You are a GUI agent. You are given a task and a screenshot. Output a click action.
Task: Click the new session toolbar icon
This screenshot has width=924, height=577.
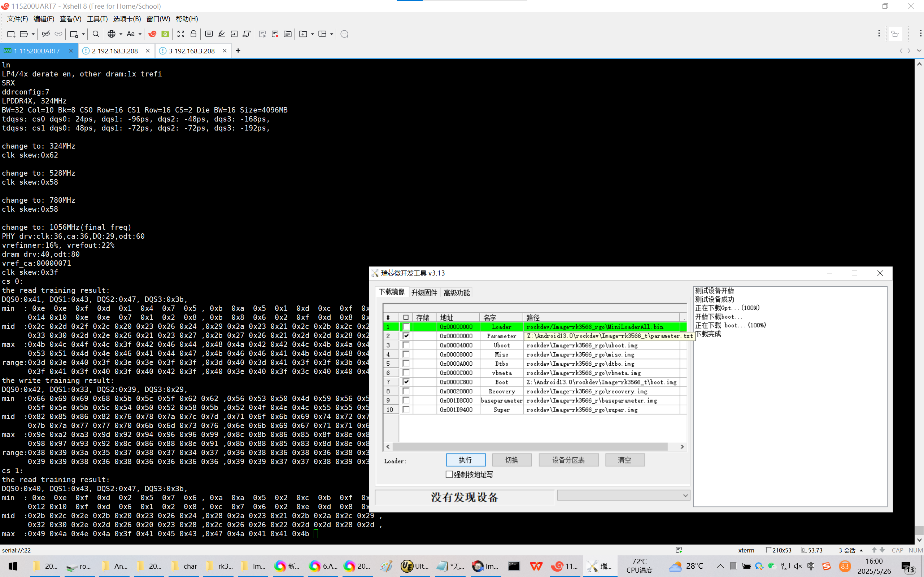11,34
